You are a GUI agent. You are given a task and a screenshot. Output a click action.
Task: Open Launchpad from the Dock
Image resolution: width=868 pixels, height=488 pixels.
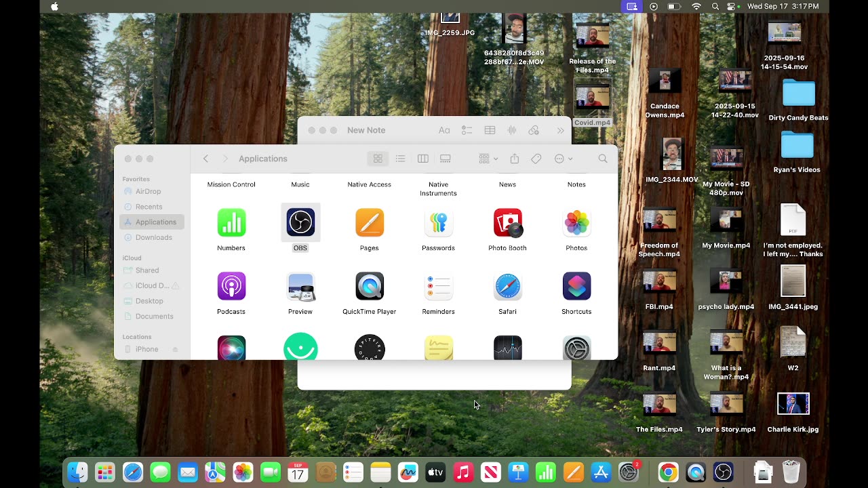coord(105,472)
